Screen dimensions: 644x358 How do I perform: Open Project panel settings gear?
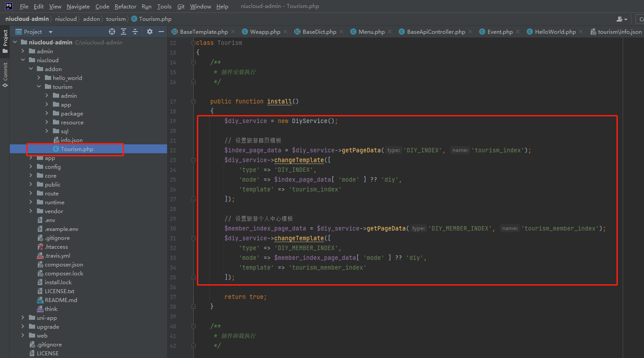pos(150,32)
